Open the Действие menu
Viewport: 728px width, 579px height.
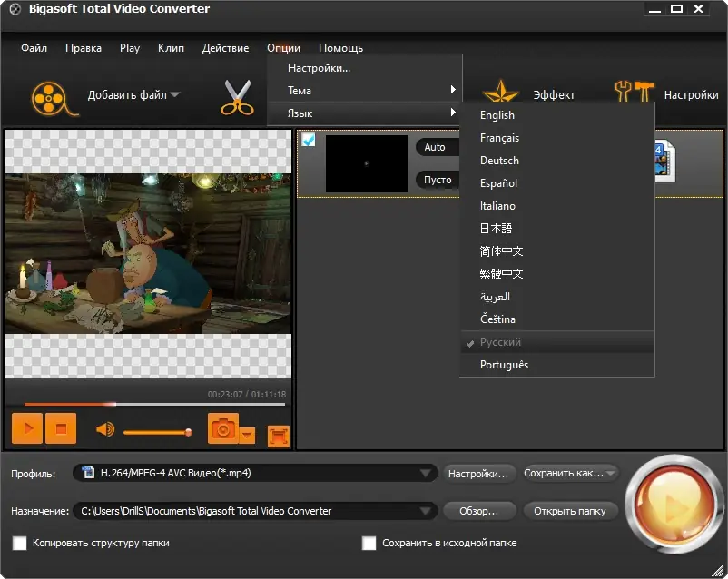[226, 48]
